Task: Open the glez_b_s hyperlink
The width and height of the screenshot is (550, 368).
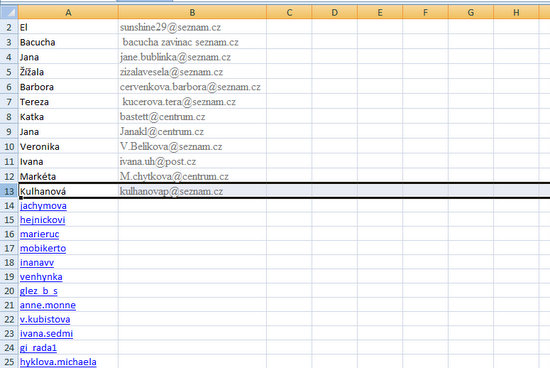Action: coord(39,291)
